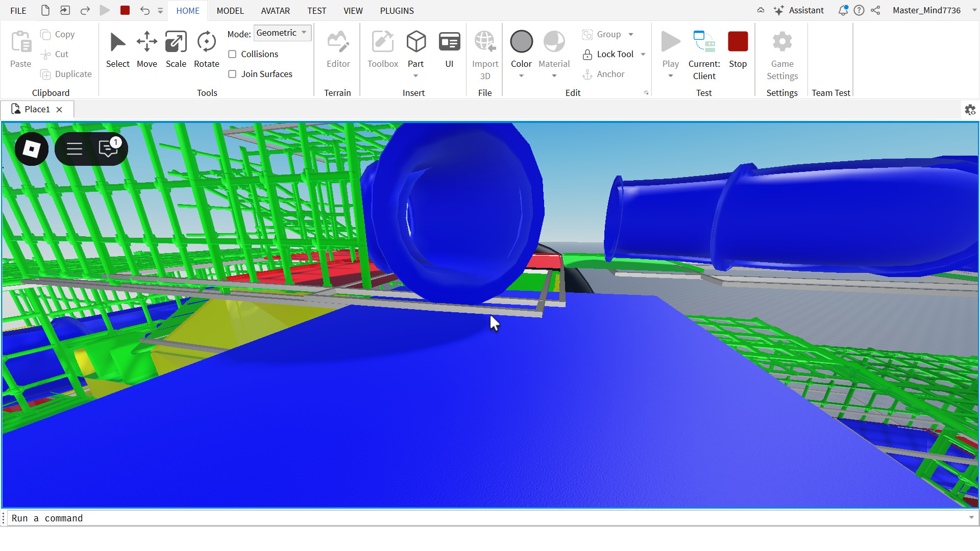Activate the Scale tool
This screenshot has height=551, width=980.
(x=176, y=49)
